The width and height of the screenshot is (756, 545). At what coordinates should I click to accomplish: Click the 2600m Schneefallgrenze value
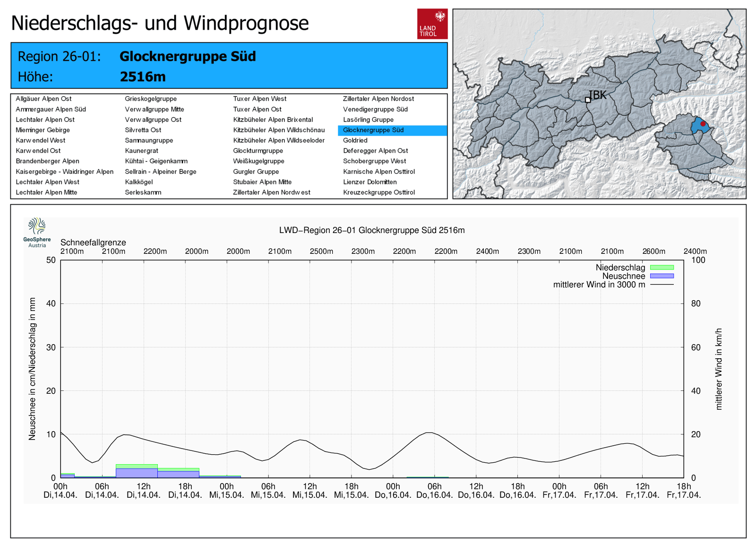[653, 251]
